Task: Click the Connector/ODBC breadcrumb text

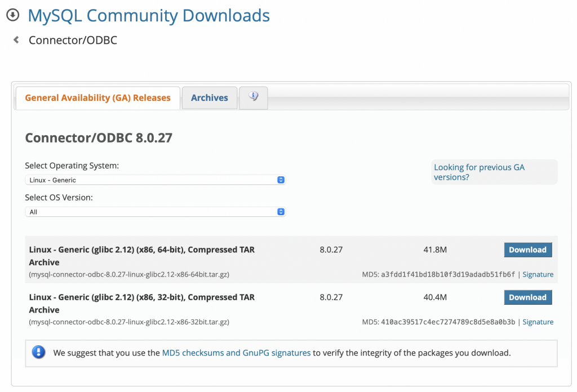Action: pyautogui.click(x=73, y=40)
